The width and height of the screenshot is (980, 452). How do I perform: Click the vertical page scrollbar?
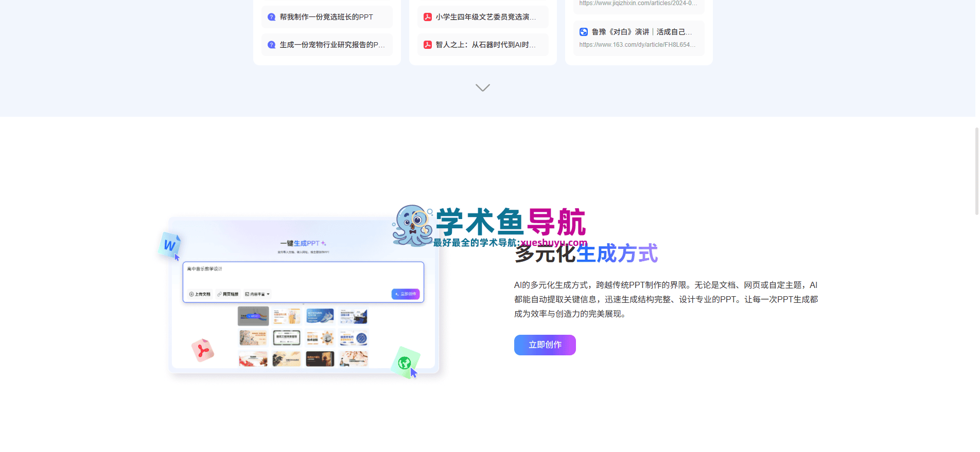[x=976, y=171]
